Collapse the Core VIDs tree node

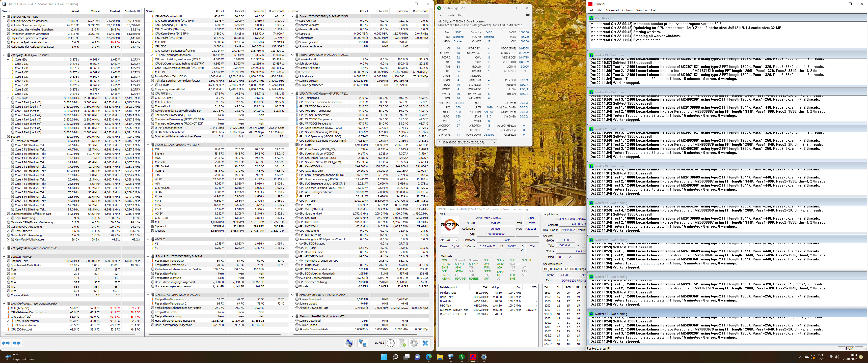[8, 59]
